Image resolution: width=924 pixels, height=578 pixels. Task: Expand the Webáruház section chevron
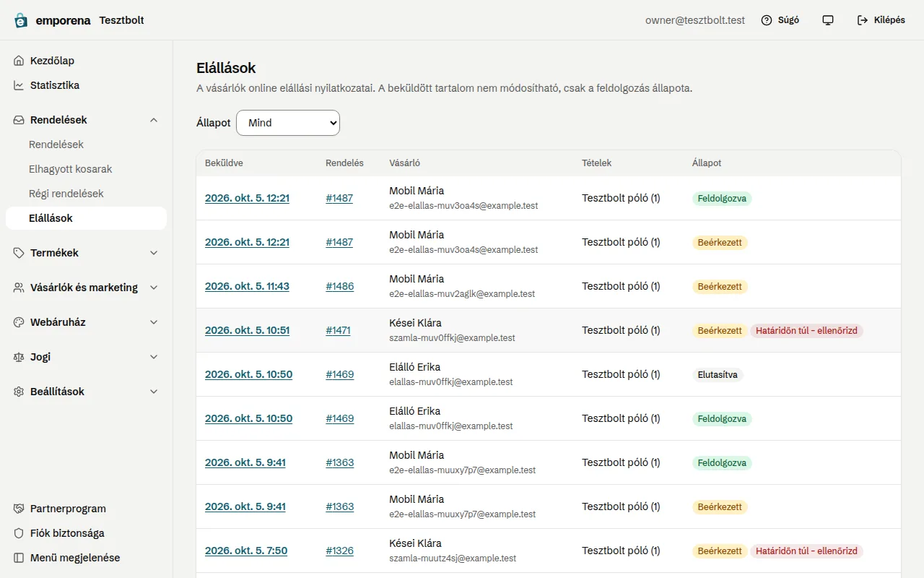tap(154, 322)
